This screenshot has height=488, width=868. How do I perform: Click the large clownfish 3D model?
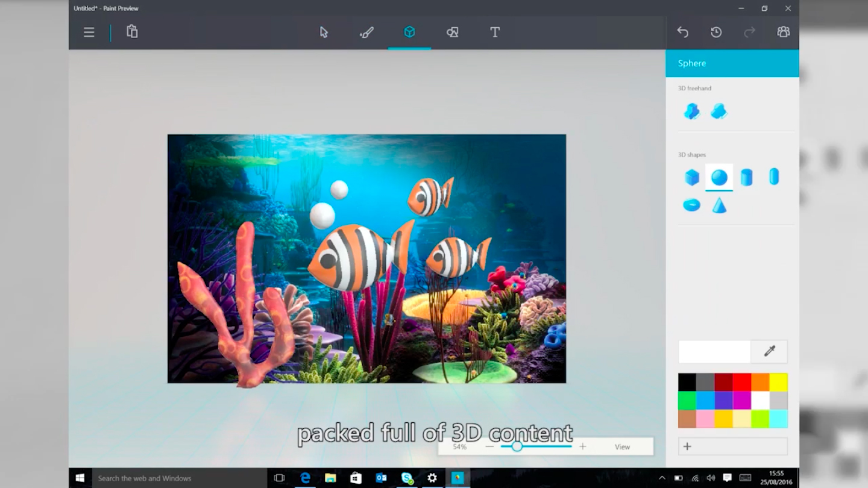coord(360,255)
